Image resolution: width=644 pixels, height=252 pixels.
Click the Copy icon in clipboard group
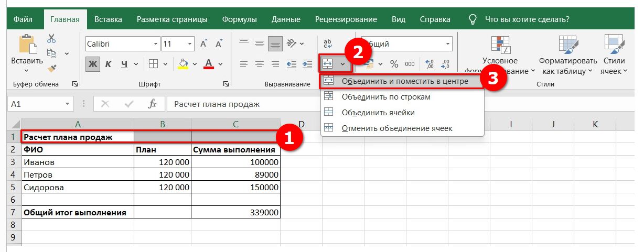click(x=51, y=53)
